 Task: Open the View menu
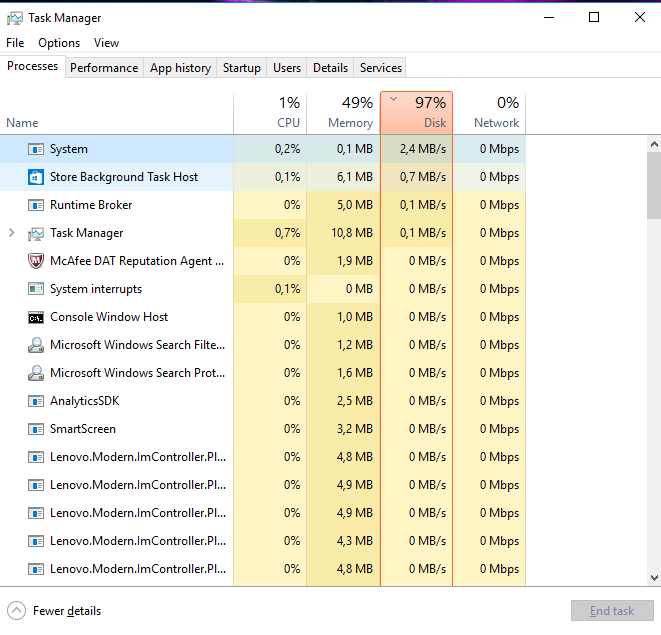(106, 43)
